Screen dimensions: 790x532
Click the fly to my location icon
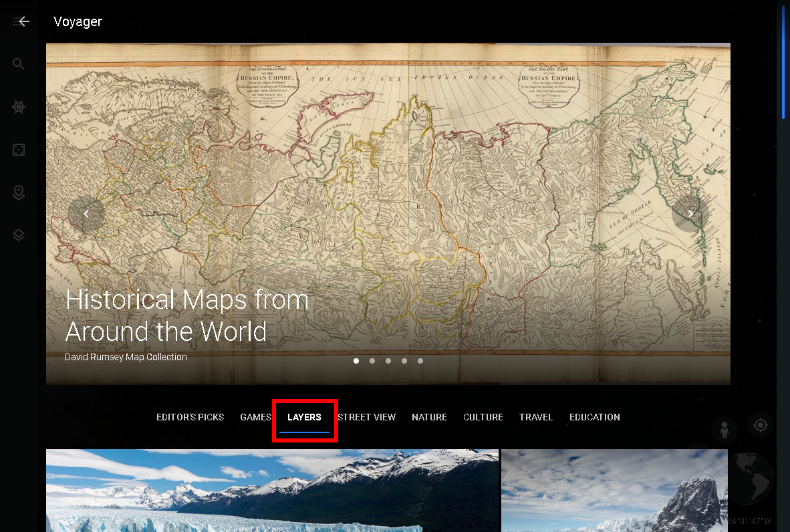pos(761,425)
